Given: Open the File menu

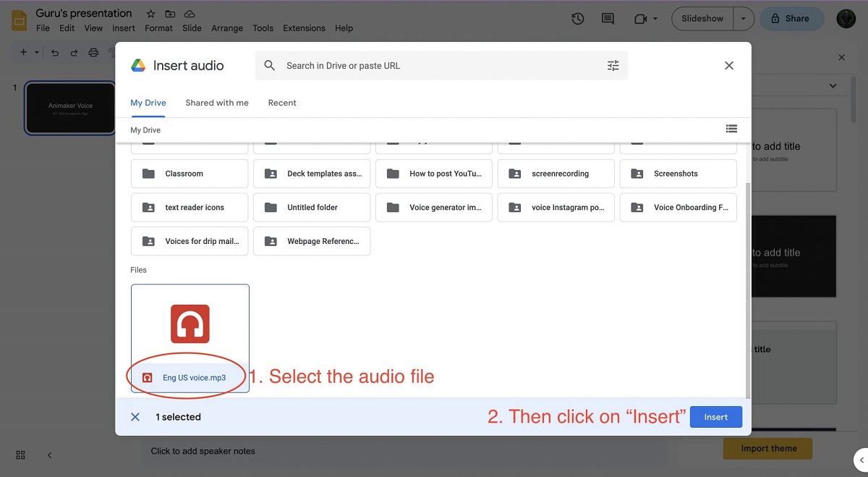Looking at the screenshot, I should pyautogui.click(x=43, y=28).
